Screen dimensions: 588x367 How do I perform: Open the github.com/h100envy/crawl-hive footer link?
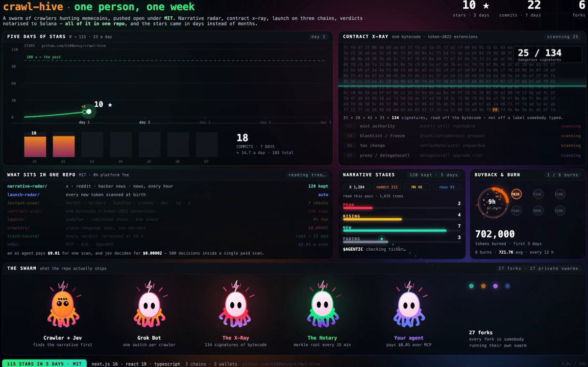(282, 364)
